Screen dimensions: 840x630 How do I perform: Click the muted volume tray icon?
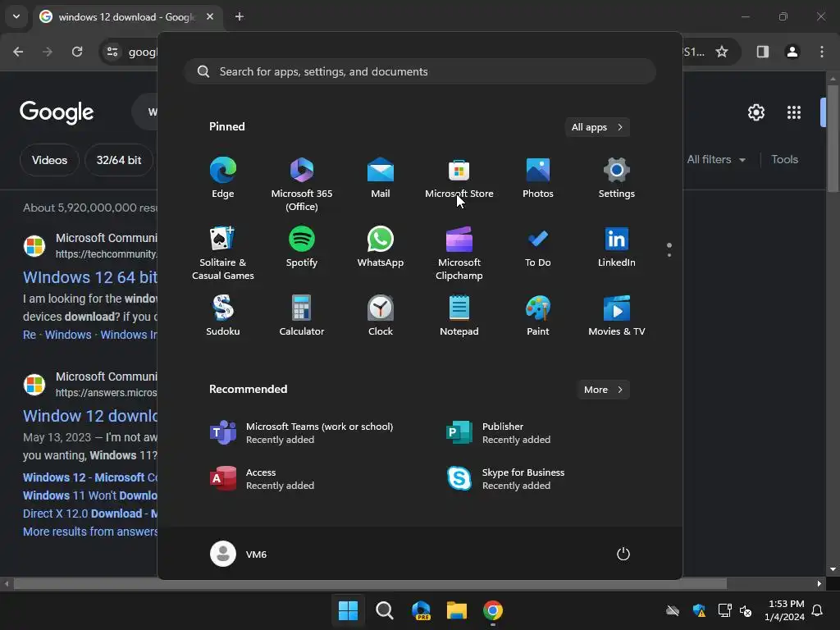pyautogui.click(x=746, y=610)
